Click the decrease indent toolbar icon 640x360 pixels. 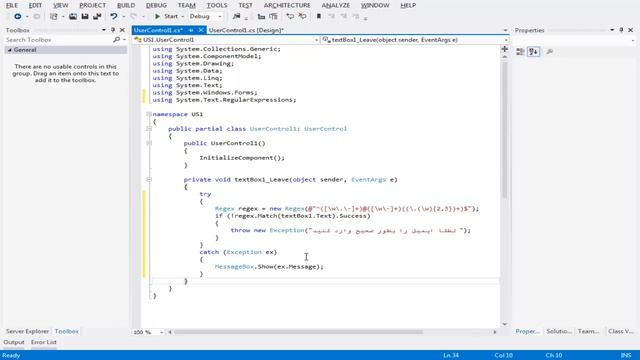261,16
